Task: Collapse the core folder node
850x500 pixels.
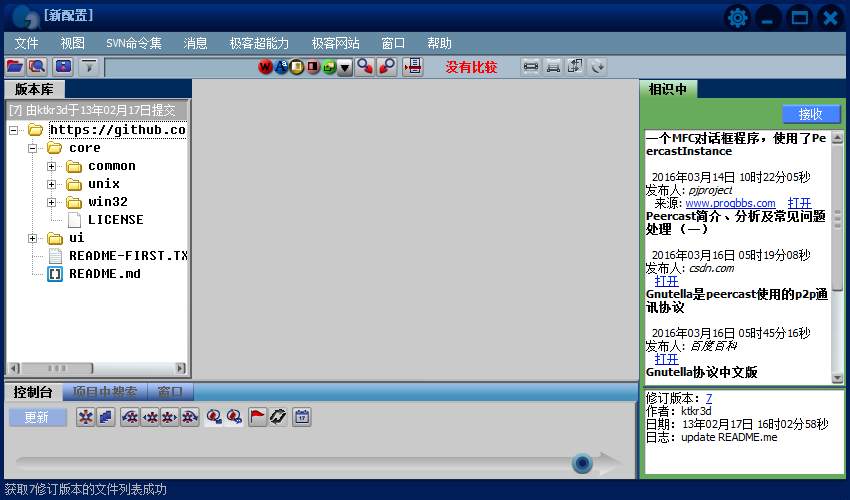Action: click(x=33, y=148)
